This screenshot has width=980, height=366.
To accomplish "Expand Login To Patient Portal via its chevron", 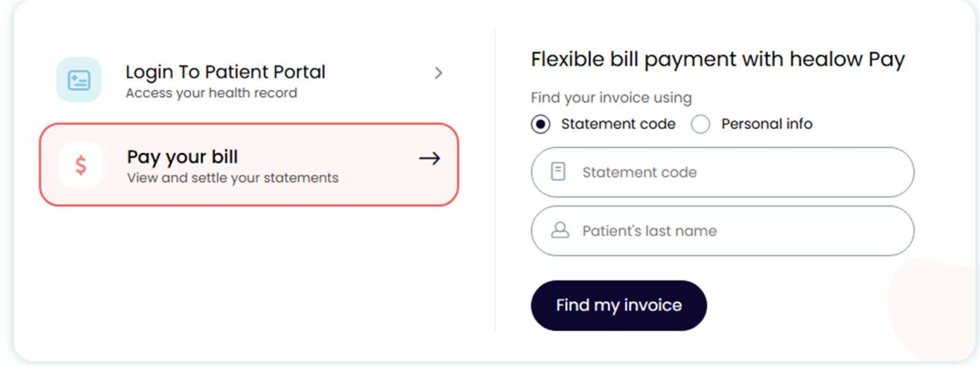I will pyautogui.click(x=438, y=73).
